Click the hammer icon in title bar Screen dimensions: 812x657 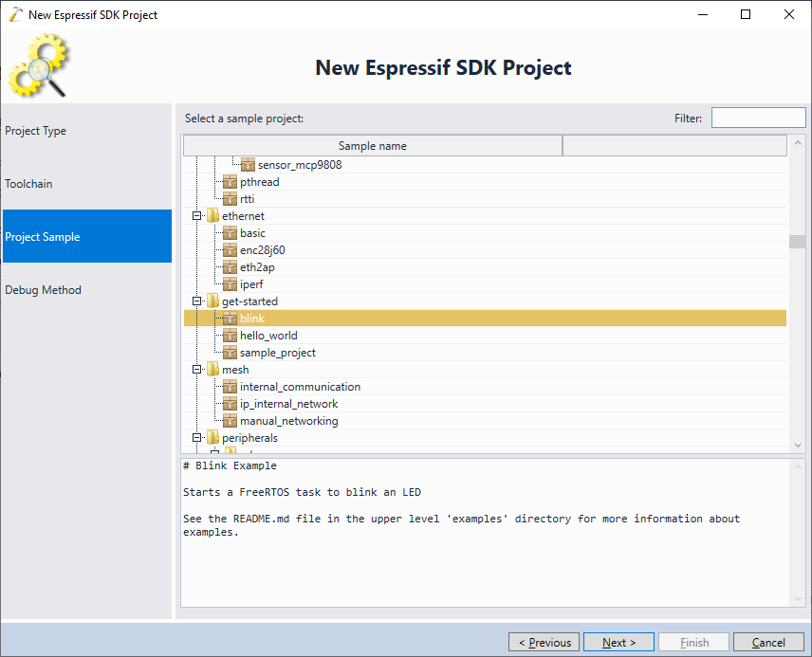click(16, 14)
